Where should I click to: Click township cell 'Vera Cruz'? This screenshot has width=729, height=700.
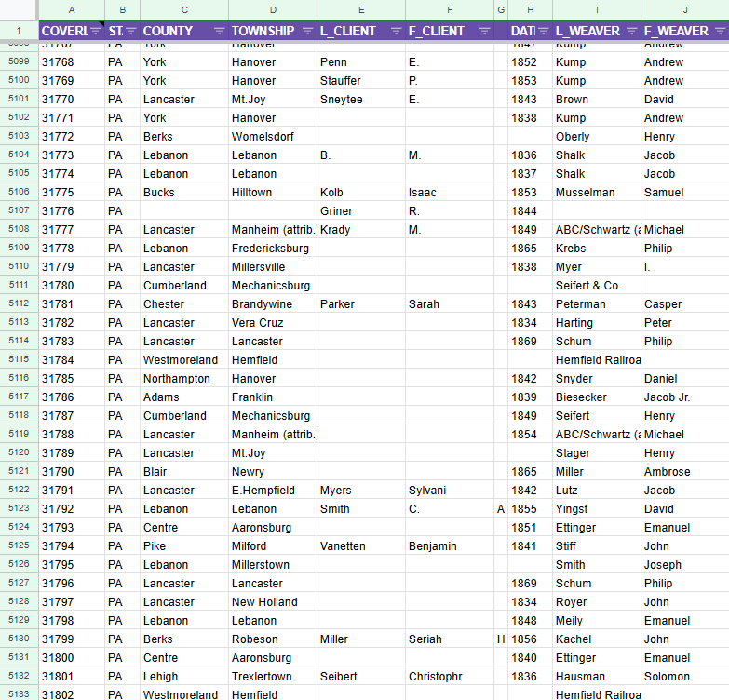[x=273, y=323]
